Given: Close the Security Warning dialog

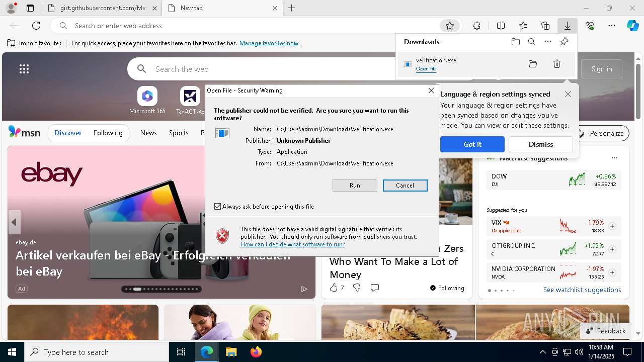Looking at the screenshot, I should click(431, 90).
